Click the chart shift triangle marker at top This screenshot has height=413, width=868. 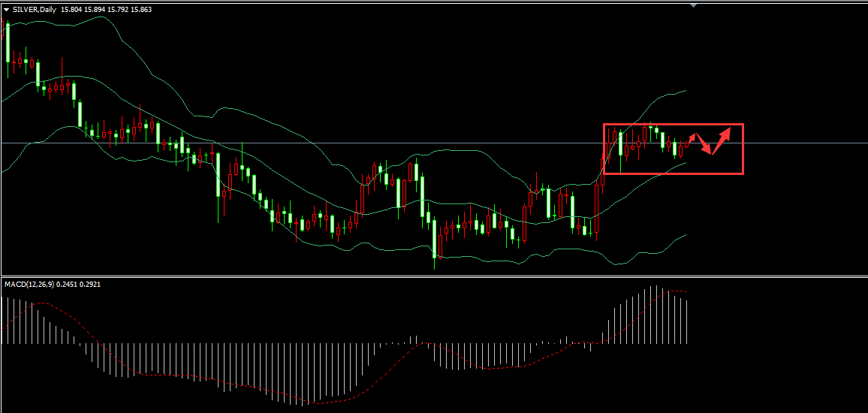pyautogui.click(x=694, y=5)
